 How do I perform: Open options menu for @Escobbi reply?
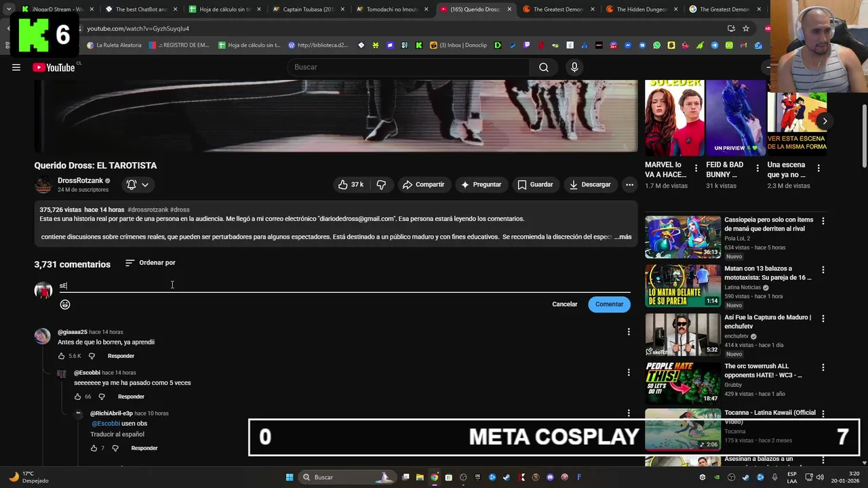pos(629,373)
